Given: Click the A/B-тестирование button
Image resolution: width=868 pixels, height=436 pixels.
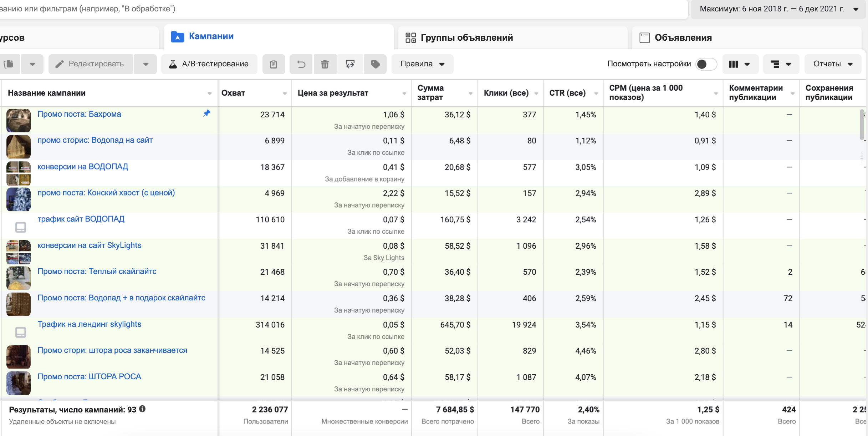Looking at the screenshot, I should [209, 64].
